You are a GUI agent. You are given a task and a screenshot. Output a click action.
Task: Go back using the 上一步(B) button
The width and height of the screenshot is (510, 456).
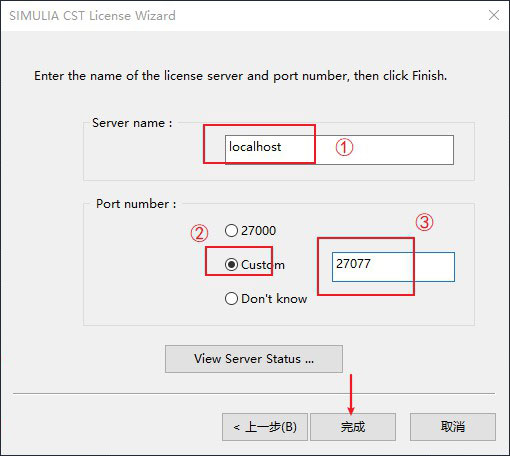click(265, 427)
